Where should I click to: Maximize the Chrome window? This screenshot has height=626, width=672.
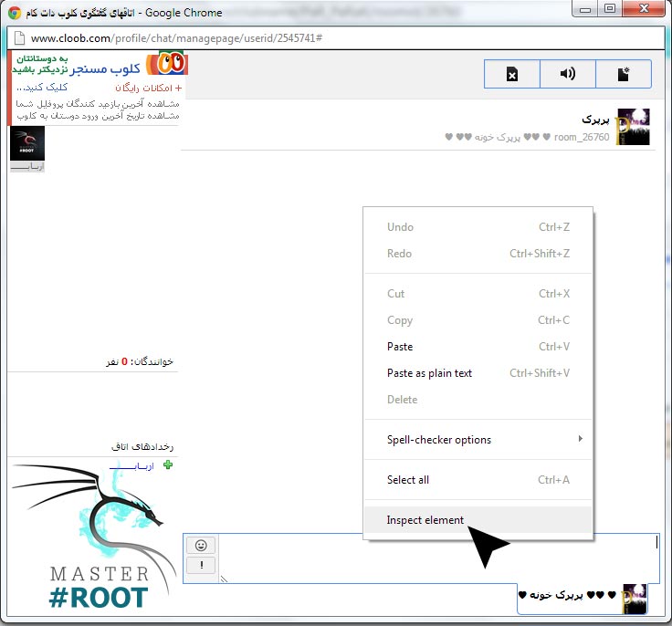click(x=610, y=8)
